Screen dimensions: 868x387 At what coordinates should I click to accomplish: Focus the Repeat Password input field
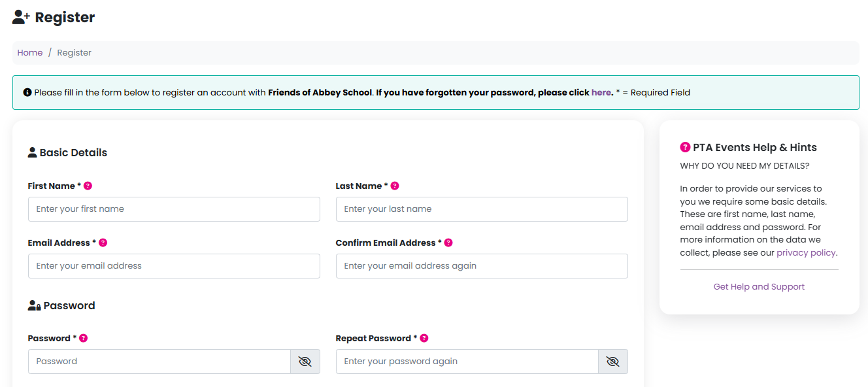(x=467, y=362)
